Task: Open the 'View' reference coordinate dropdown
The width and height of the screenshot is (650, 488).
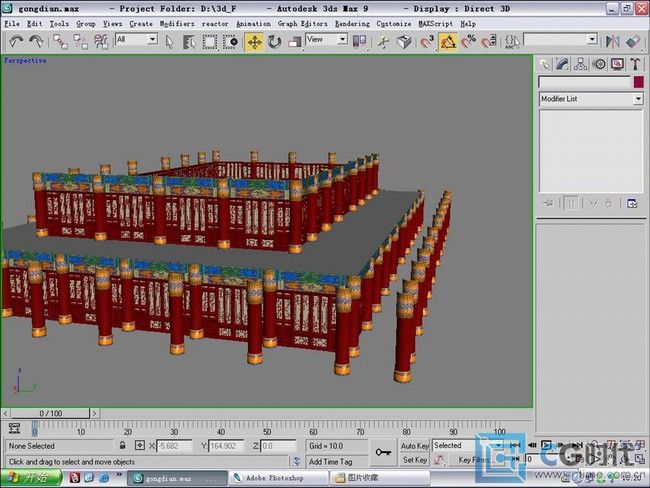Action: 342,39
